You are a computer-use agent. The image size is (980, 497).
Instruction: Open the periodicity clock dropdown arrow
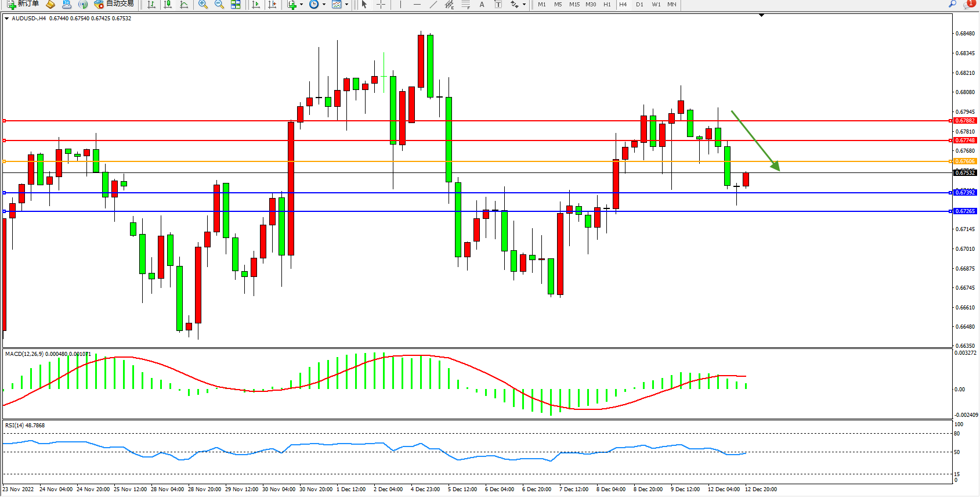[324, 5]
